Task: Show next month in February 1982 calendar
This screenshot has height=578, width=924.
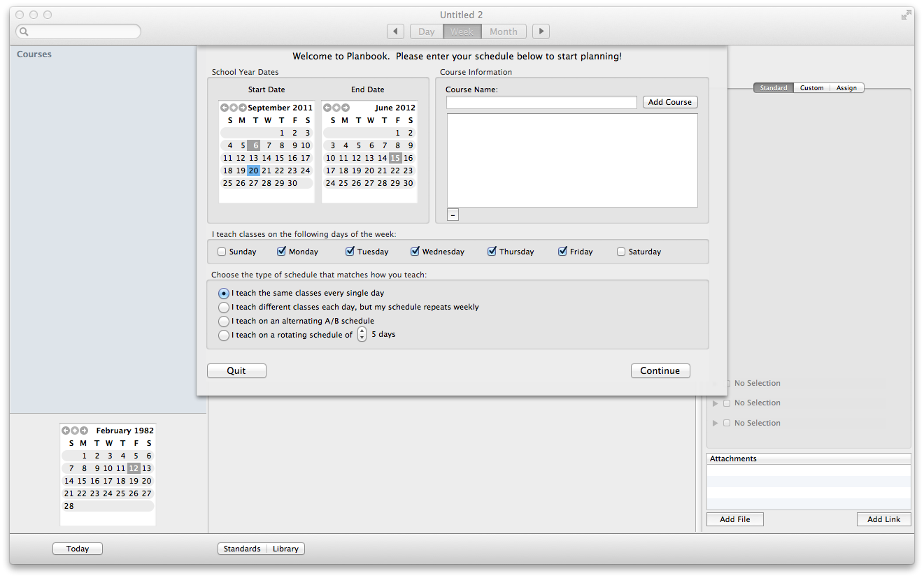Action: pyautogui.click(x=83, y=431)
